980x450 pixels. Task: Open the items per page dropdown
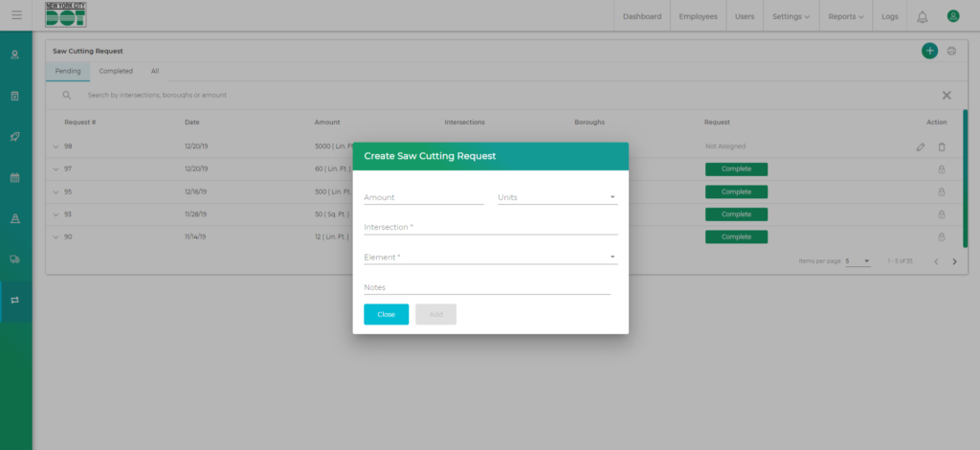(x=857, y=260)
